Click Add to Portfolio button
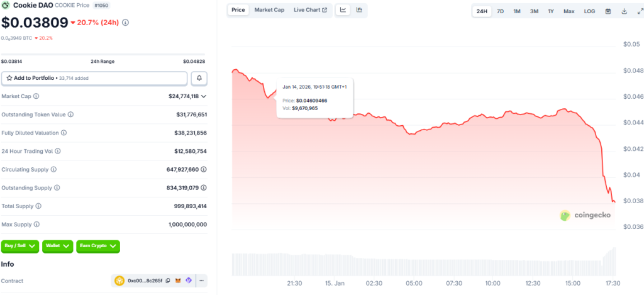 94,78
